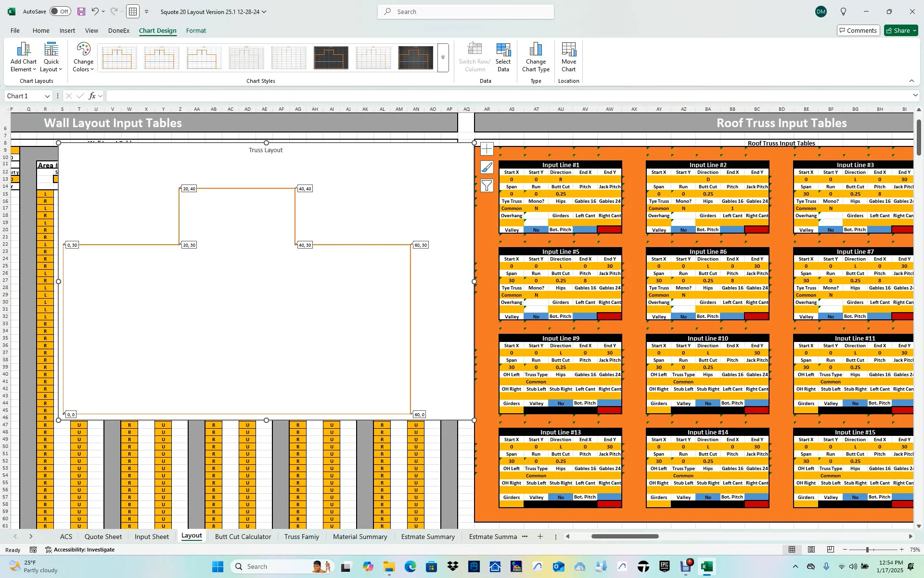Open the Name Box dropdown
Screen dimensions: 924x578
[47, 96]
